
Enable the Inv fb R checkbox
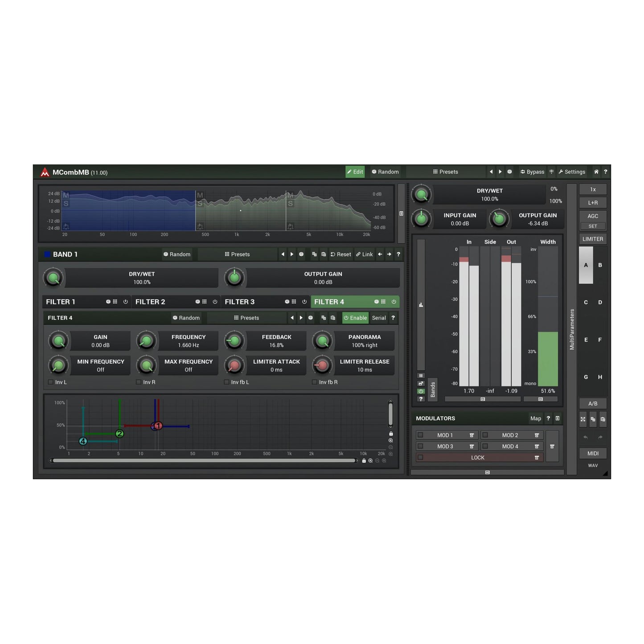[x=315, y=382]
